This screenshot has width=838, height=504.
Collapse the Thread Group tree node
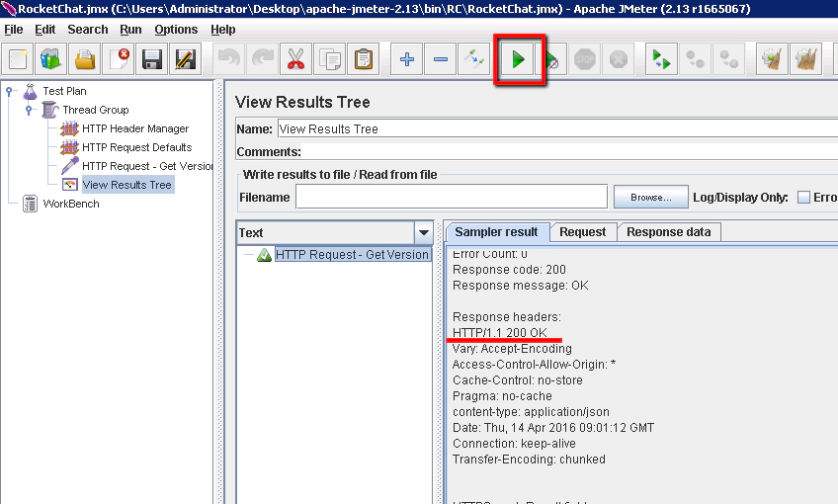click(29, 110)
